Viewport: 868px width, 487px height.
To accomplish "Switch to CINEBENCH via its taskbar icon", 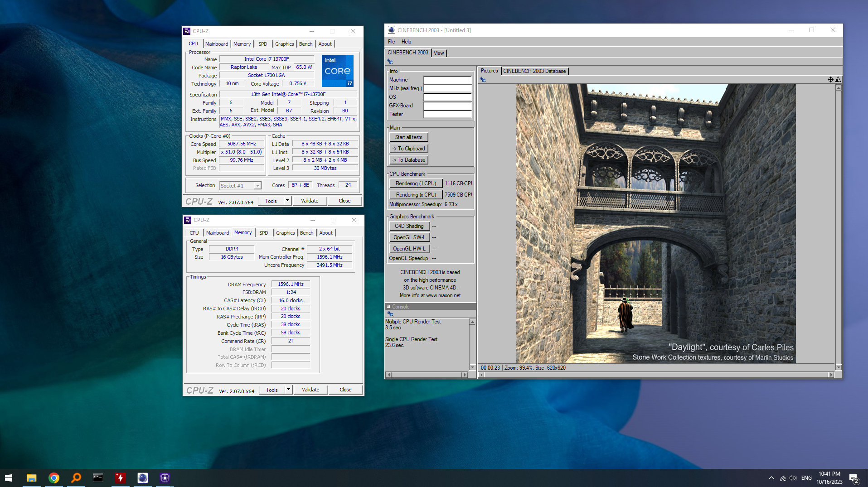I will tap(142, 478).
